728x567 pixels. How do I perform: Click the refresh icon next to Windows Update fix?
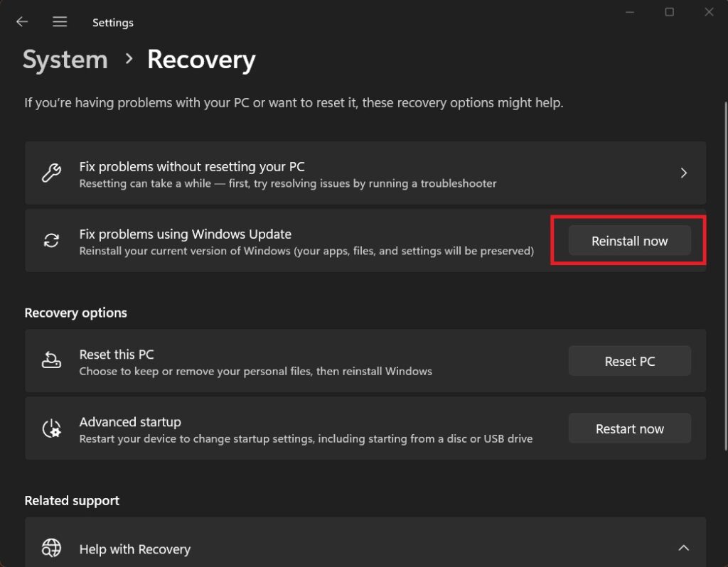click(x=51, y=240)
